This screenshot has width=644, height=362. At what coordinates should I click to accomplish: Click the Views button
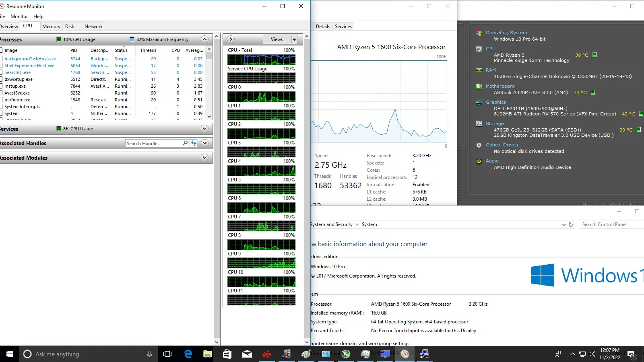277,39
